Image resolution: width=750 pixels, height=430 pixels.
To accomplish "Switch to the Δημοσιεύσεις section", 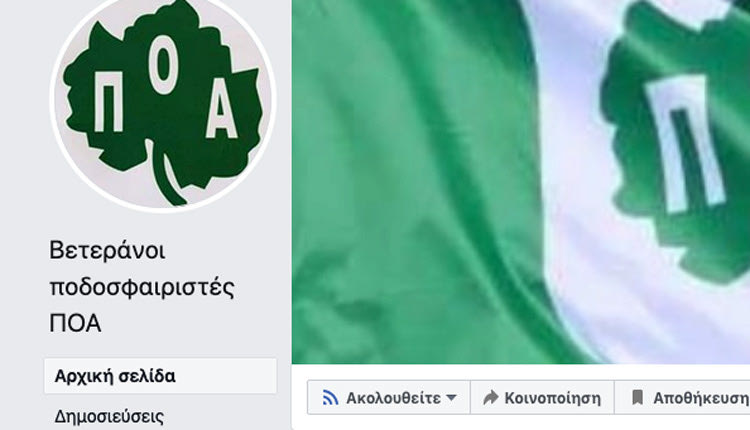I will coord(109,417).
